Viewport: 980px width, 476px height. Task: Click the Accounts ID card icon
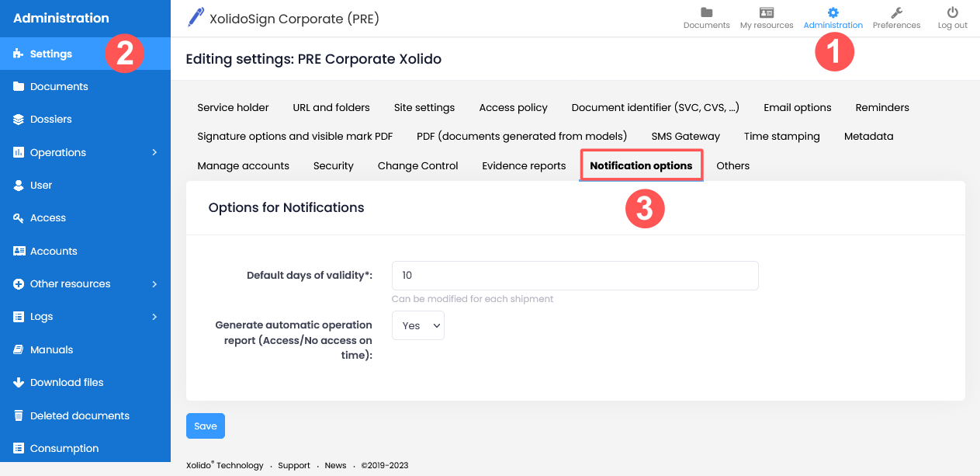(19, 251)
